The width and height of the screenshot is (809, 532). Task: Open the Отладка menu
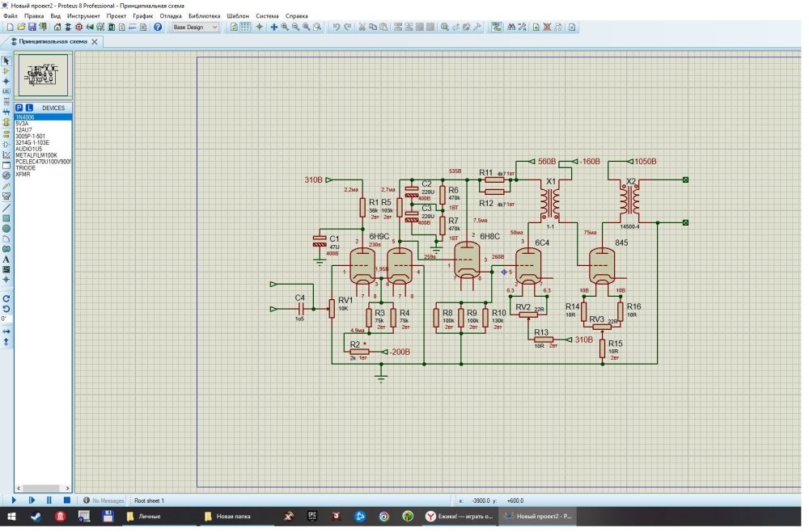(x=171, y=15)
